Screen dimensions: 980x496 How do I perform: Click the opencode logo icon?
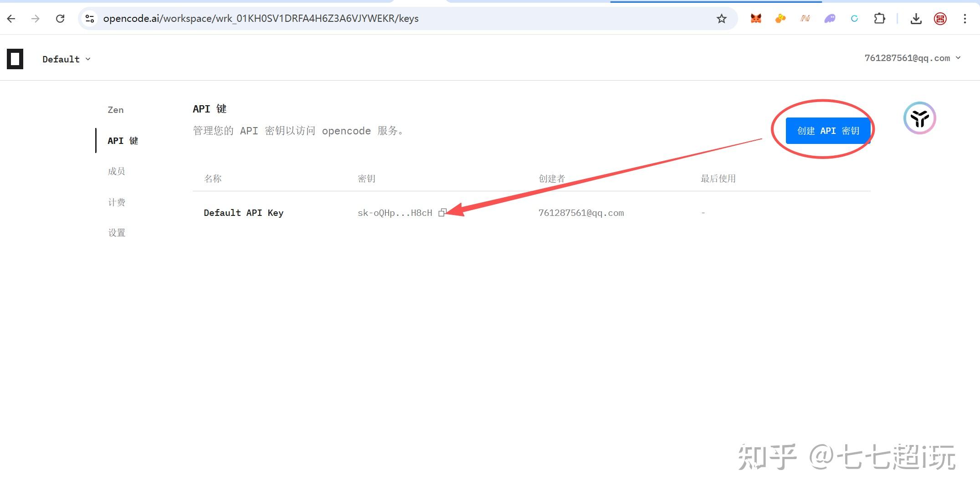[15, 59]
